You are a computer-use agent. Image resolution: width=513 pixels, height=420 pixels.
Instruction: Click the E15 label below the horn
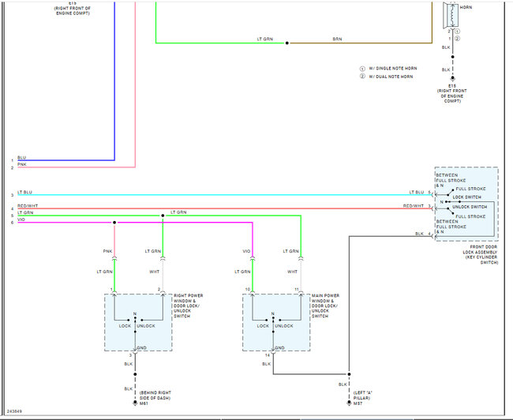click(452, 86)
